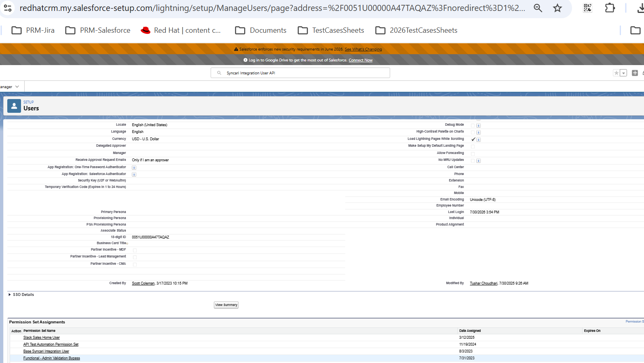Open the browser downloads icon
644x363 pixels.
(640, 8)
